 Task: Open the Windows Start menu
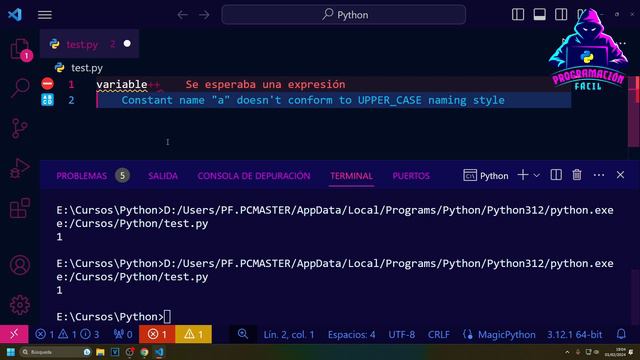(x=11, y=352)
